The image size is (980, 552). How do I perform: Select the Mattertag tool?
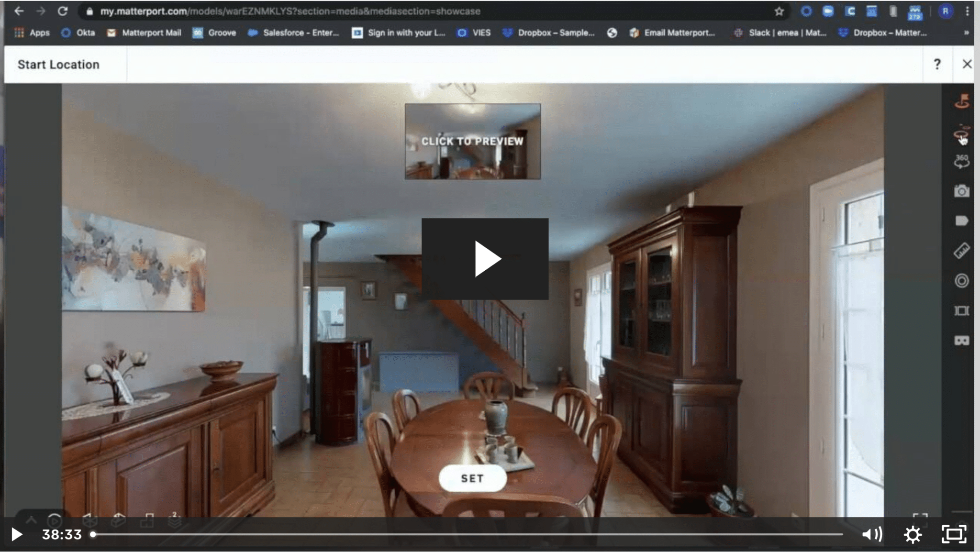click(961, 221)
